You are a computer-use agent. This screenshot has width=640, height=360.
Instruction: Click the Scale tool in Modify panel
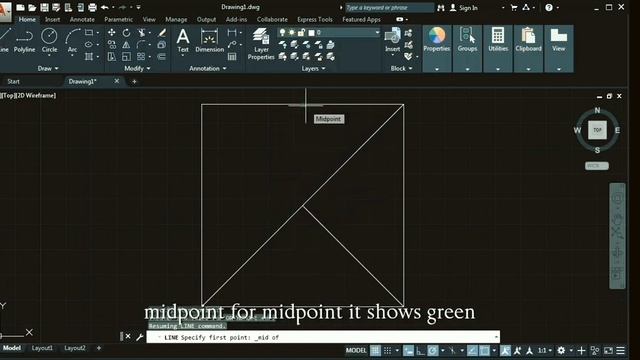tap(127, 56)
